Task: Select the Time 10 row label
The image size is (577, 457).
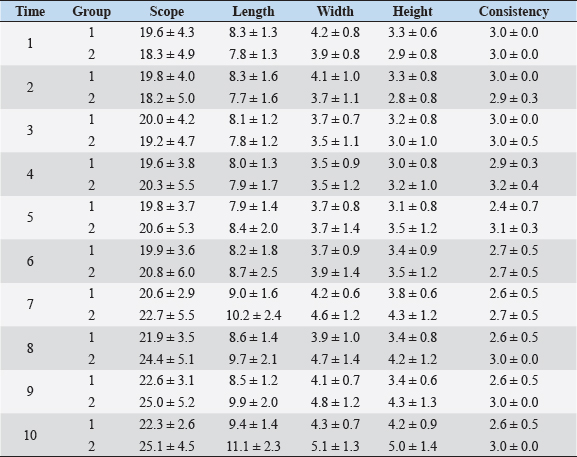Action: 30,435
